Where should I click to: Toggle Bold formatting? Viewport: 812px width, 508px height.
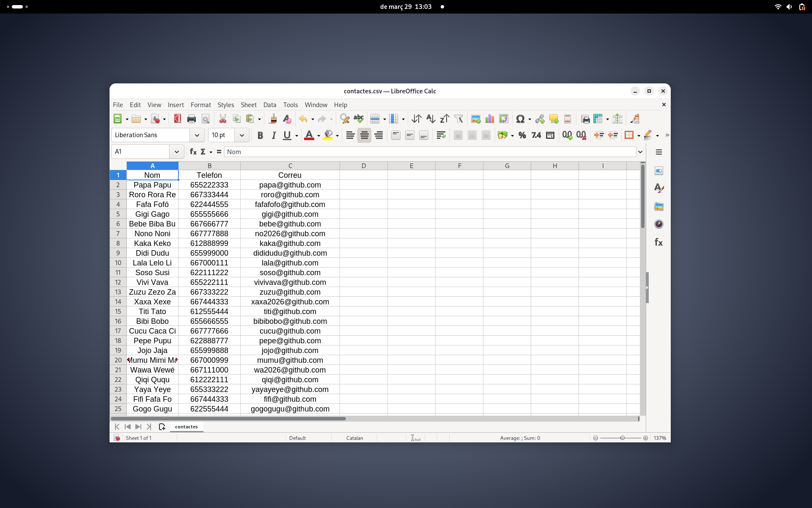click(260, 135)
